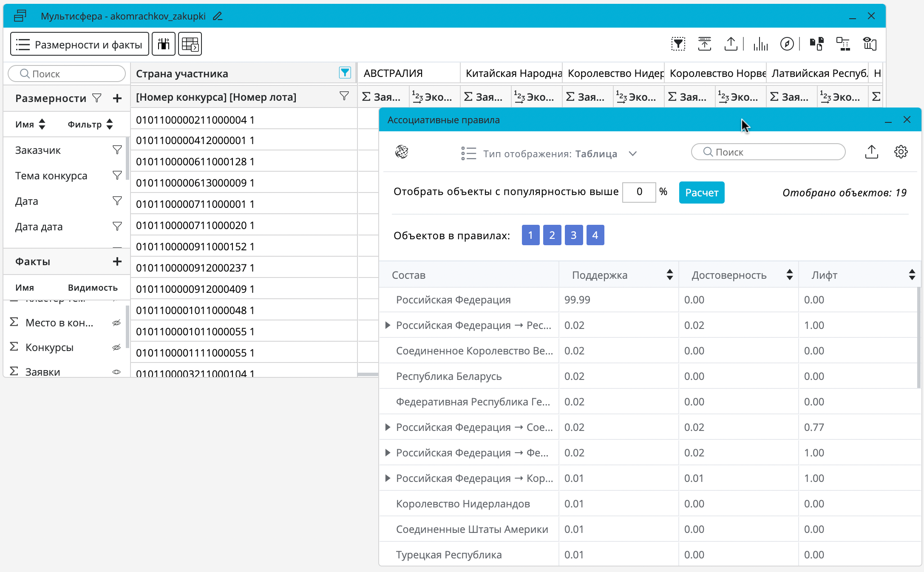
Task: Click the globe icon in rules panel
Action: (402, 152)
